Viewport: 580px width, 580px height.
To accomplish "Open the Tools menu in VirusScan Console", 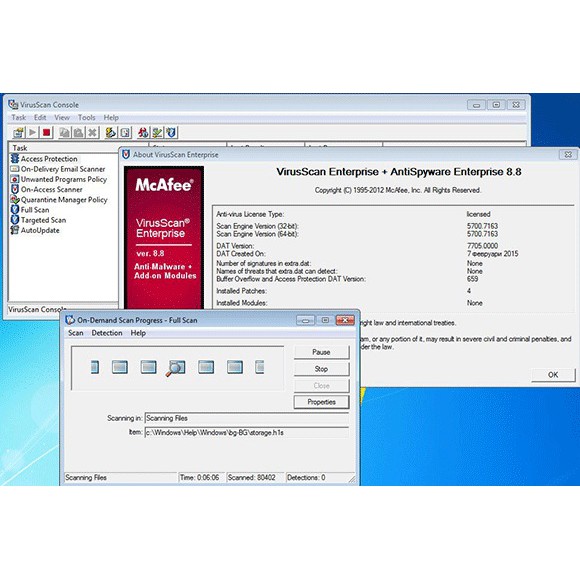I will point(87,118).
